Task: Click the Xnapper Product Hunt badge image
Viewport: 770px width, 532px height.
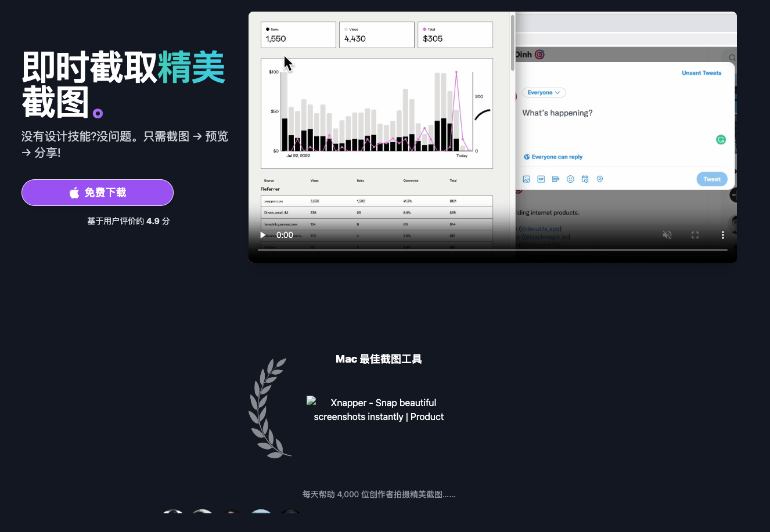Action: (379, 410)
